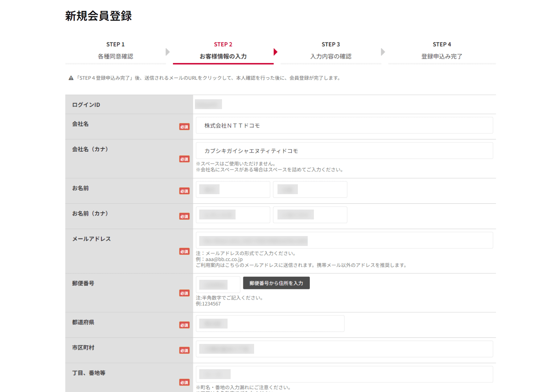Click the second お名前（カナ） field
The height and width of the screenshot is (392, 555).
pos(310,214)
